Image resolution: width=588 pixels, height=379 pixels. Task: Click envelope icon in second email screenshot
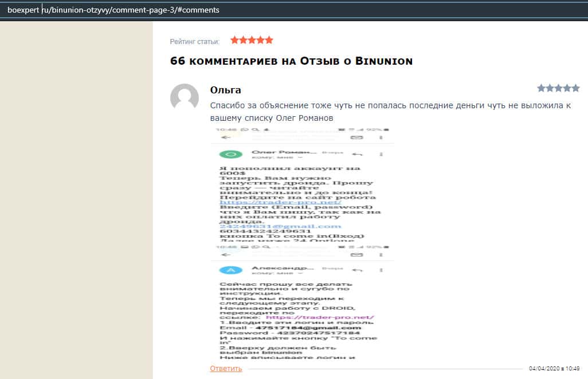tap(356, 255)
